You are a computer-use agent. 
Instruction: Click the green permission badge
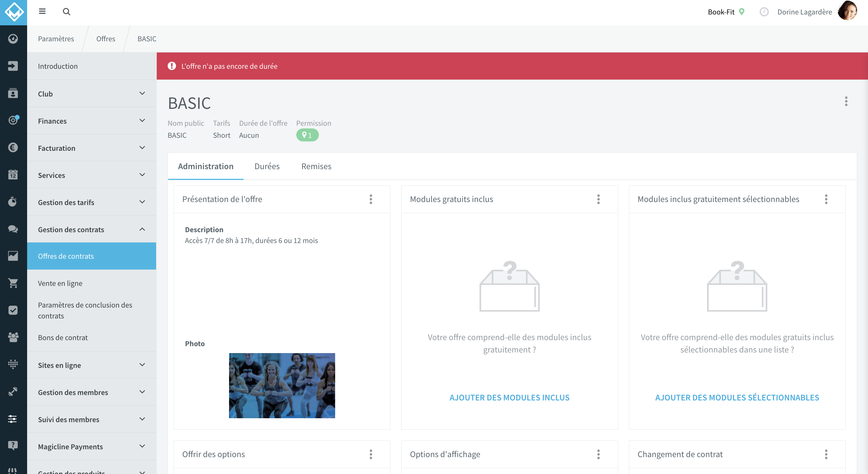pyautogui.click(x=307, y=135)
